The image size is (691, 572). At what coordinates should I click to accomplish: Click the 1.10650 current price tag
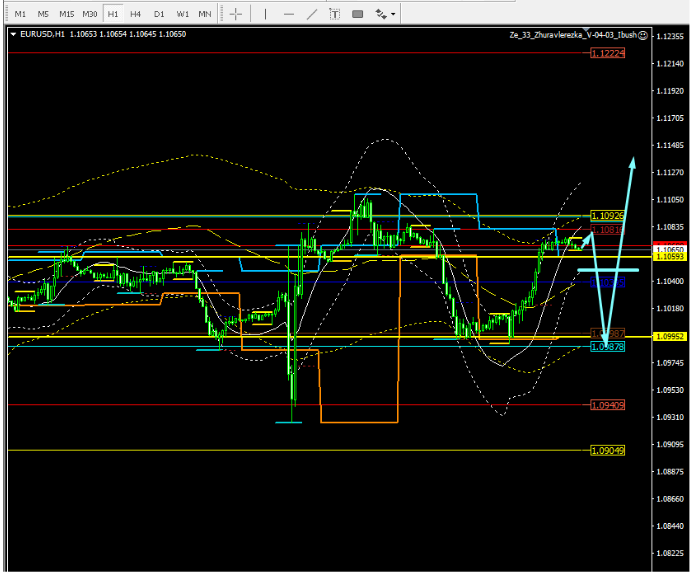point(670,250)
